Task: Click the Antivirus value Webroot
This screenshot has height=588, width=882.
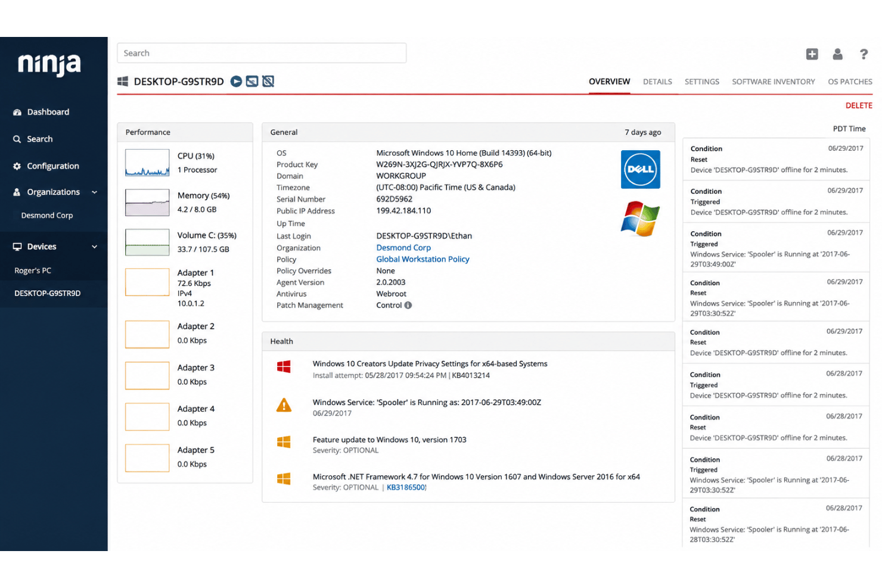Action: (391, 294)
